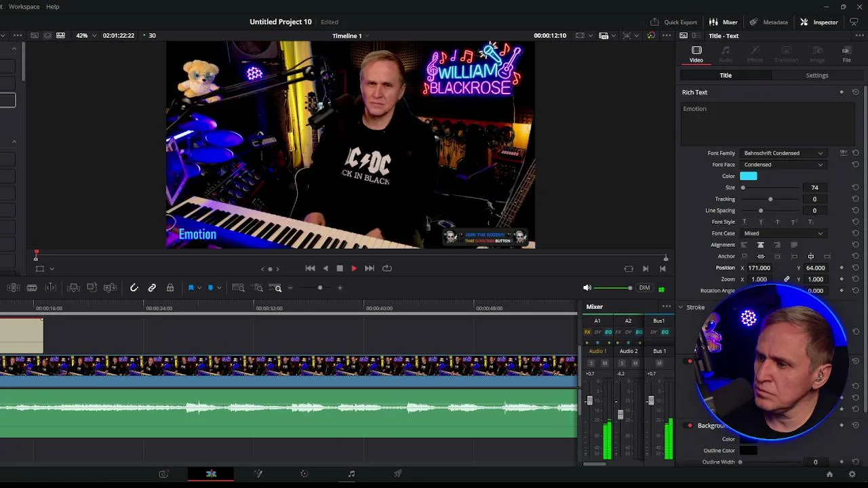The image size is (868, 488).
Task: Set text alignment to center
Action: [x=760, y=245]
